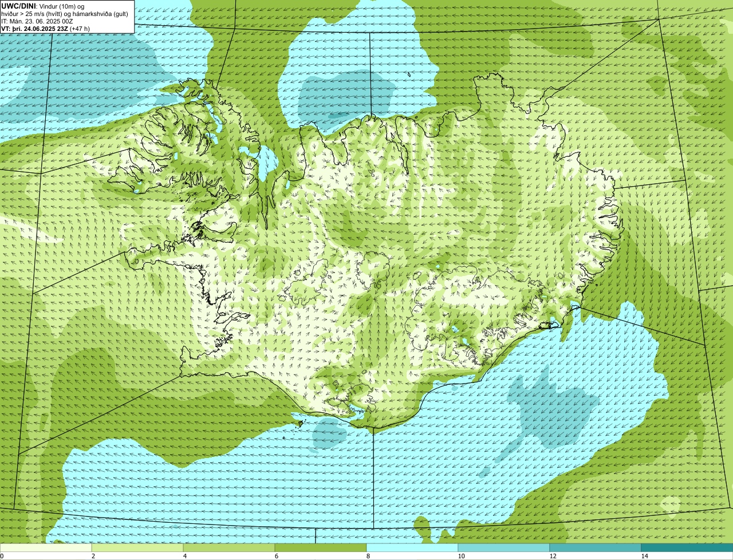Viewport: 733px width, 560px height.
Task: Click the olive green 6–8 m/s legend swatch
Action: coord(321,547)
